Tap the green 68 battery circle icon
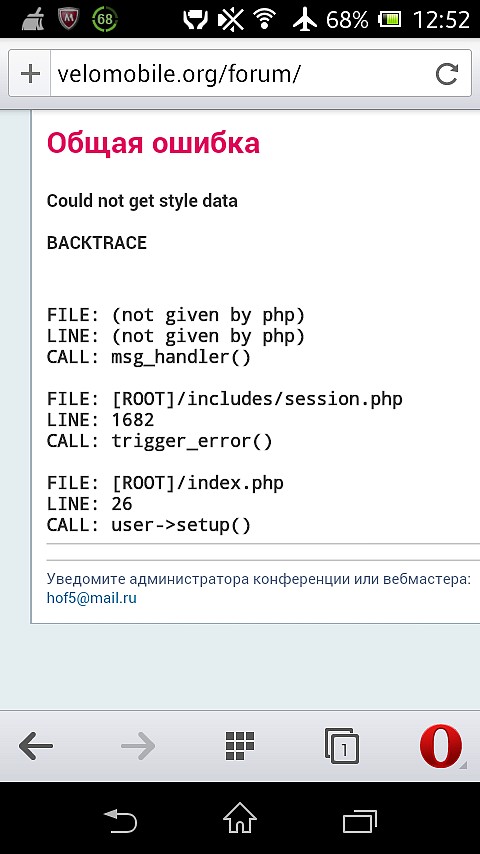This screenshot has width=480, height=854. pyautogui.click(x=105, y=20)
